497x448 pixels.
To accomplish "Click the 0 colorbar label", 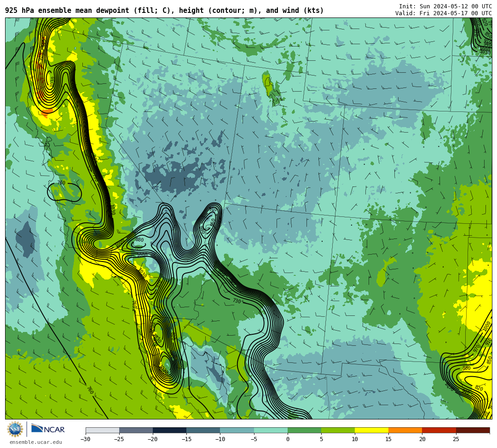I will tap(288, 439).
